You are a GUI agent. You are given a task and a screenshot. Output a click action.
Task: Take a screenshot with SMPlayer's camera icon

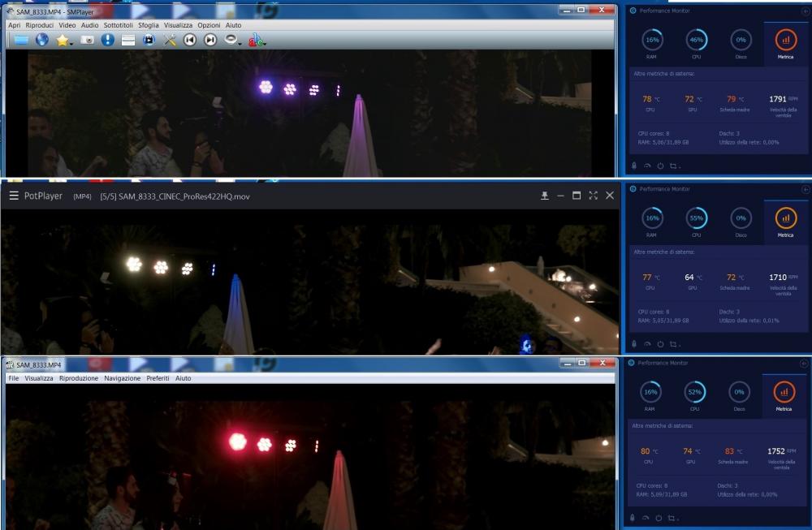(87, 40)
